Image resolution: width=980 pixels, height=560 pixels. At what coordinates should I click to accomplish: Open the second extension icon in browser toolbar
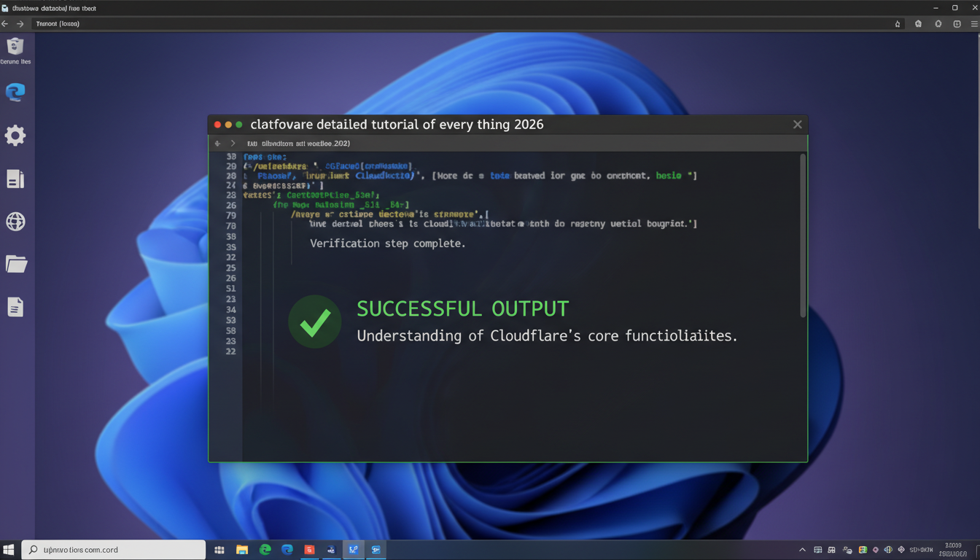click(938, 24)
